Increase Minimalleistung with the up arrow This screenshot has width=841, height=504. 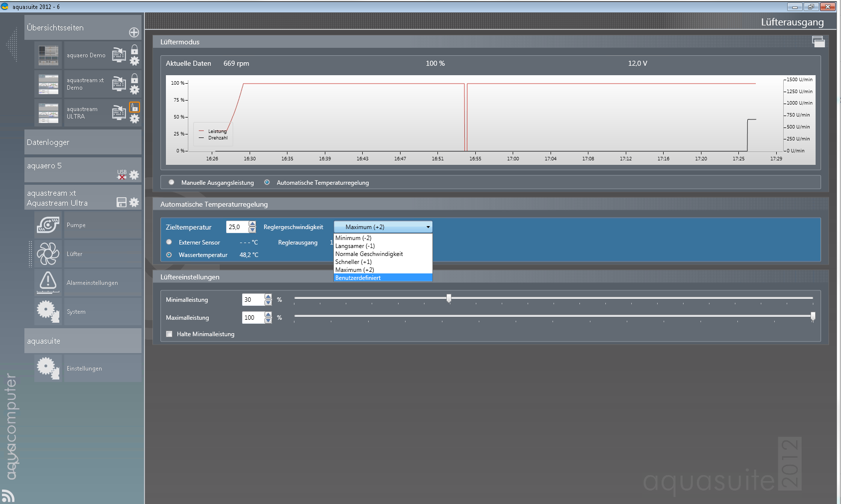(268, 297)
